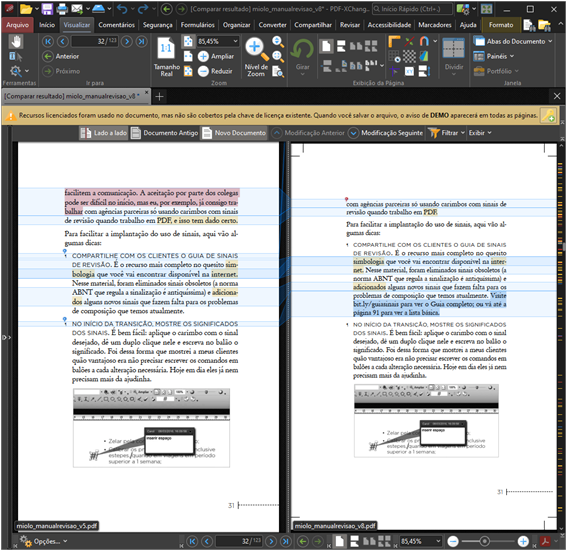Screen dimensions: 567x551
Task: Toggle guides visibility icon
Action: pos(409,42)
